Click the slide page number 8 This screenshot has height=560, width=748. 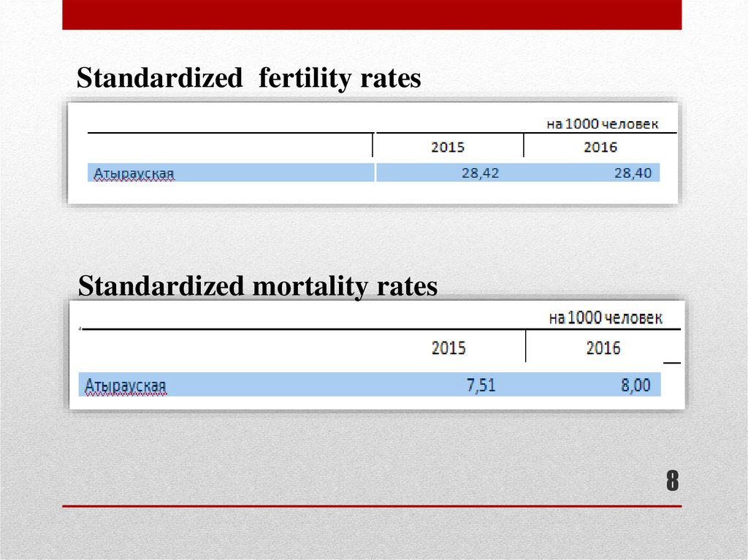point(671,482)
